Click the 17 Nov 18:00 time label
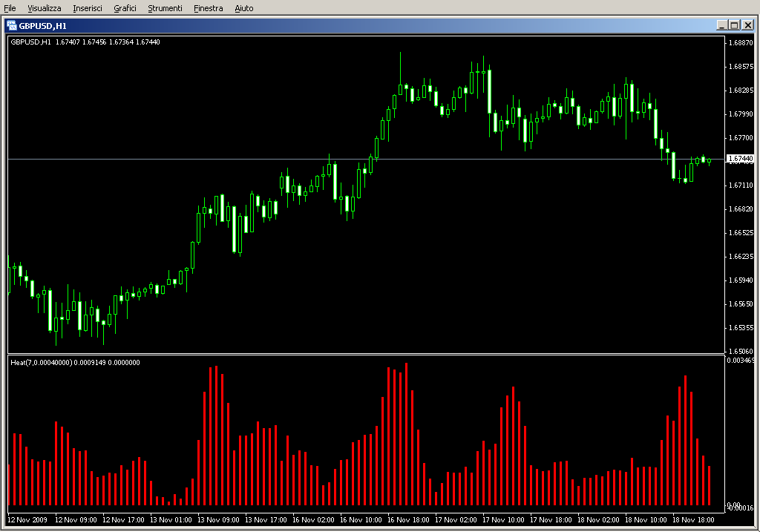The width and height of the screenshot is (760, 532). tap(551, 520)
